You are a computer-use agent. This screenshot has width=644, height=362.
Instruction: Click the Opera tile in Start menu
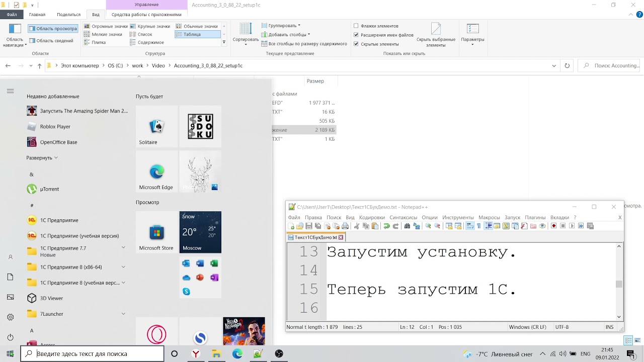[x=156, y=331]
